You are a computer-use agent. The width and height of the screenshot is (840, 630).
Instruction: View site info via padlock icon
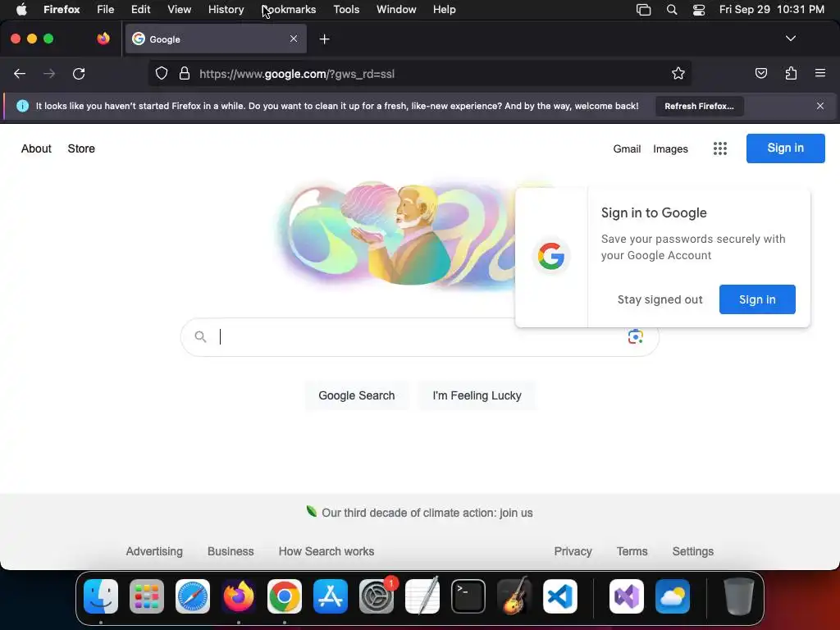pyautogui.click(x=185, y=73)
